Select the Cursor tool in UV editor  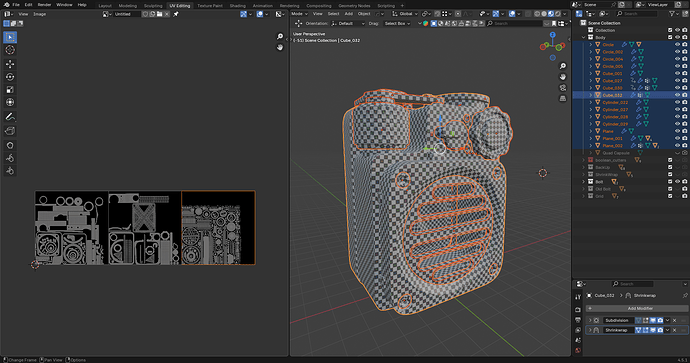tap(10, 50)
